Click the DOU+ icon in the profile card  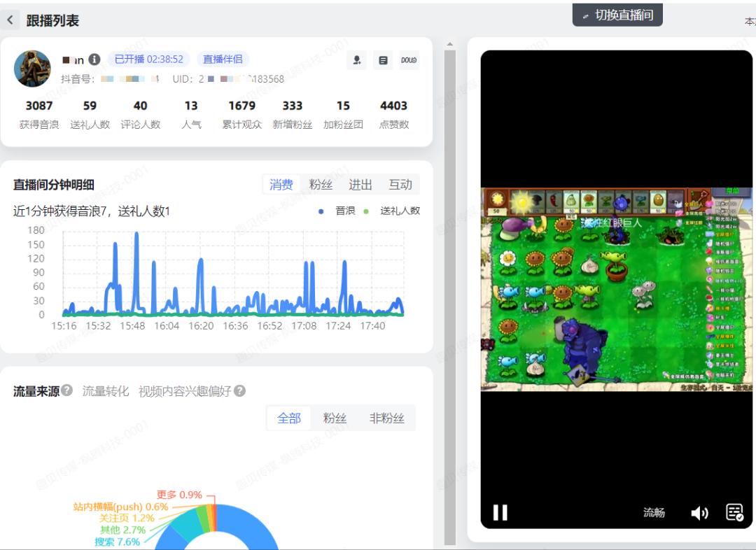point(409,60)
